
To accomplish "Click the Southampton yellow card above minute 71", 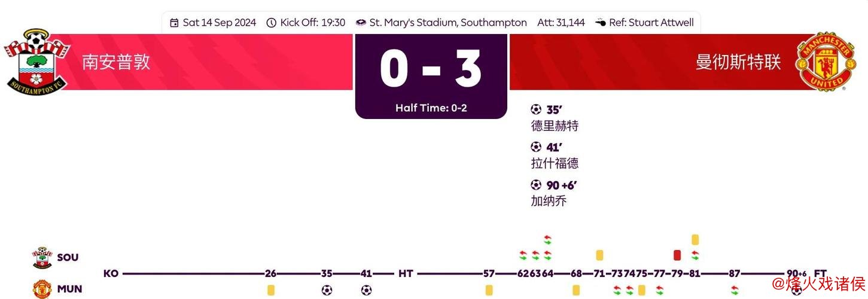I will coord(599,255).
